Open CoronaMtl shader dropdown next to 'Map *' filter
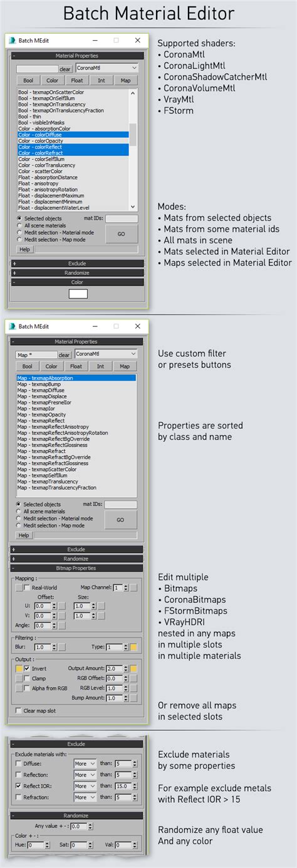Viewport: 297px width, 868px height. (106, 354)
